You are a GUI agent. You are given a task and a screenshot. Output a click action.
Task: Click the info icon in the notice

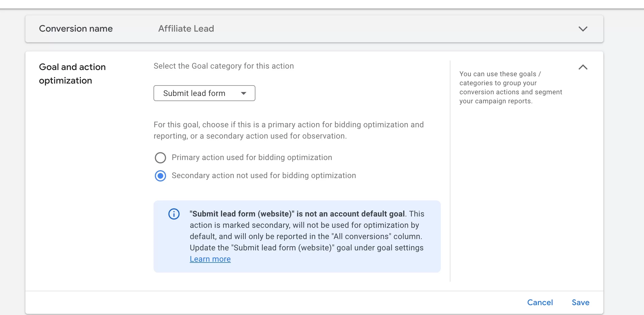tap(174, 214)
